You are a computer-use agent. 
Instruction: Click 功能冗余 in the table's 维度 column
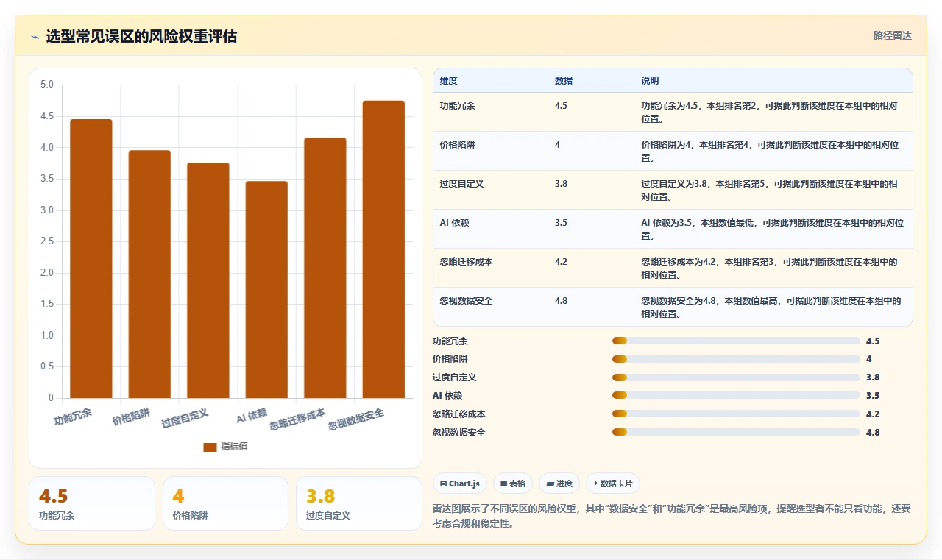[457, 106]
